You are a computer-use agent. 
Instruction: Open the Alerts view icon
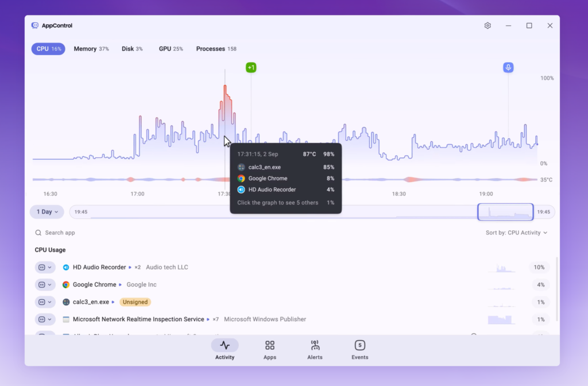tap(315, 345)
